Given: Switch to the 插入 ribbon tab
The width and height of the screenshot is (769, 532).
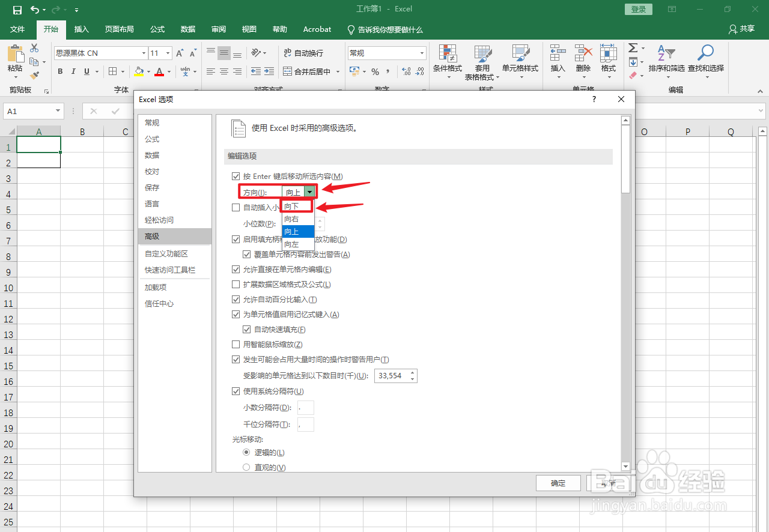Looking at the screenshot, I should (81, 29).
